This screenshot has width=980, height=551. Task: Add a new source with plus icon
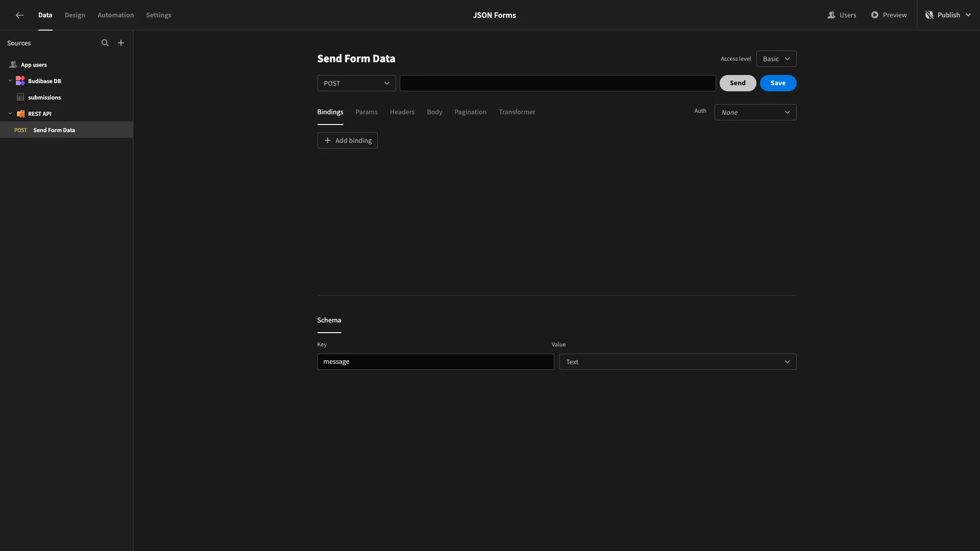[121, 43]
